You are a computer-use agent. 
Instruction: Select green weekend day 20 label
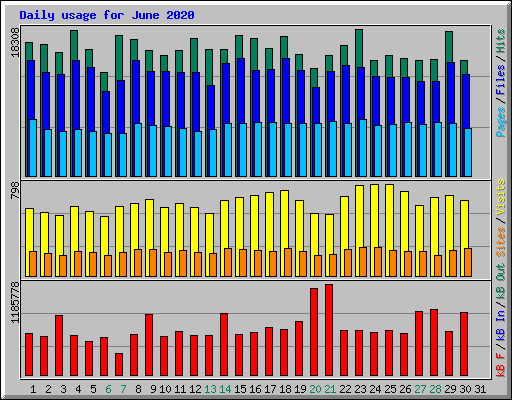[315, 389]
